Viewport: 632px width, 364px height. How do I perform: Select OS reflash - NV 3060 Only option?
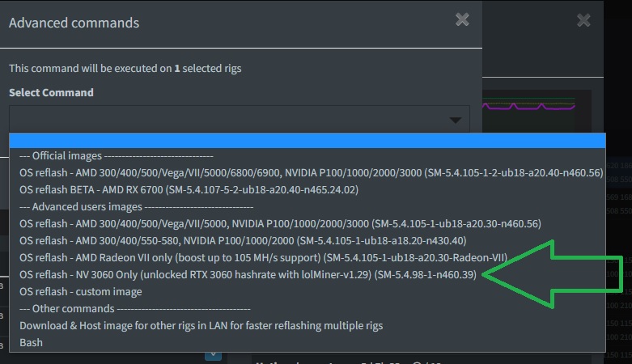tap(308, 274)
